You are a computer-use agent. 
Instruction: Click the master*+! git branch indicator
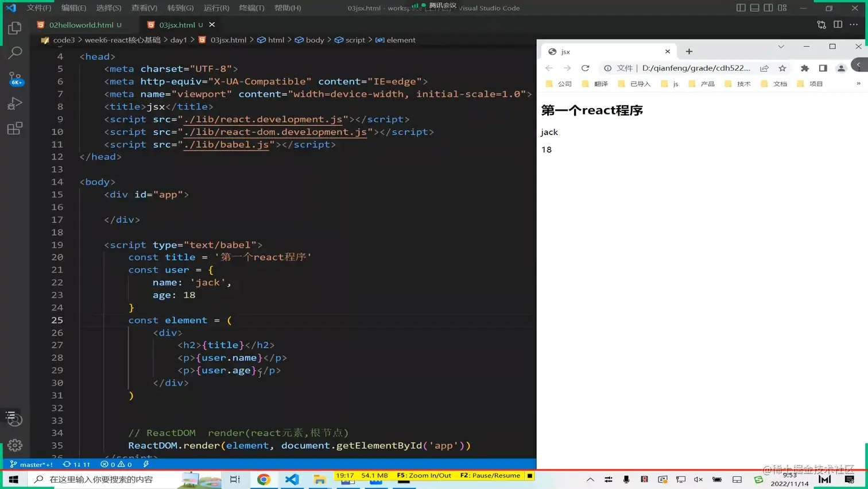(x=32, y=464)
